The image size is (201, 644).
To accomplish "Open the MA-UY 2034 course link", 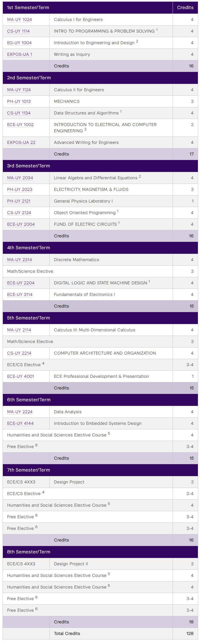I will tap(20, 178).
